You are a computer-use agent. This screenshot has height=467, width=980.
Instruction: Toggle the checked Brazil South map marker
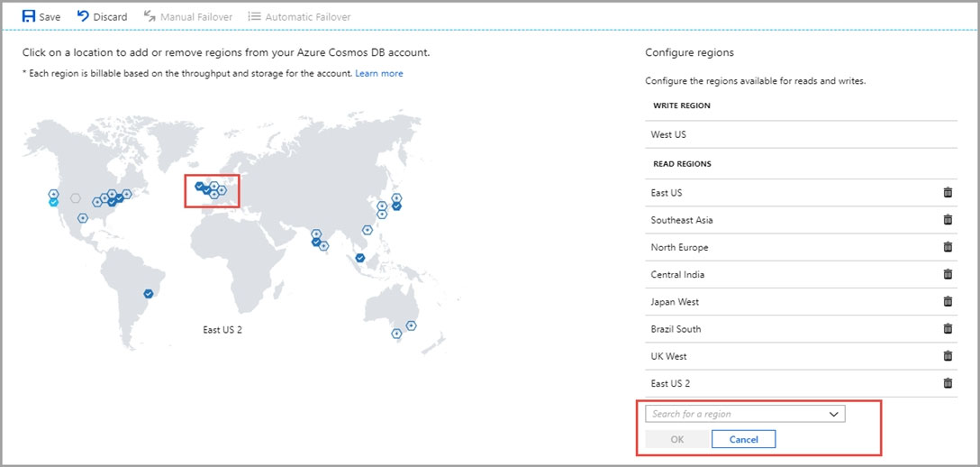(x=148, y=293)
